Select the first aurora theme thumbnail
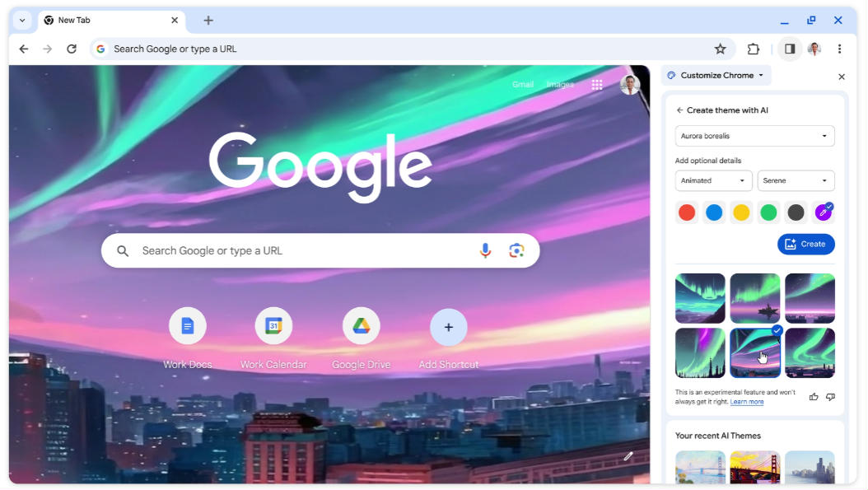This screenshot has width=868, height=490. 700,298
